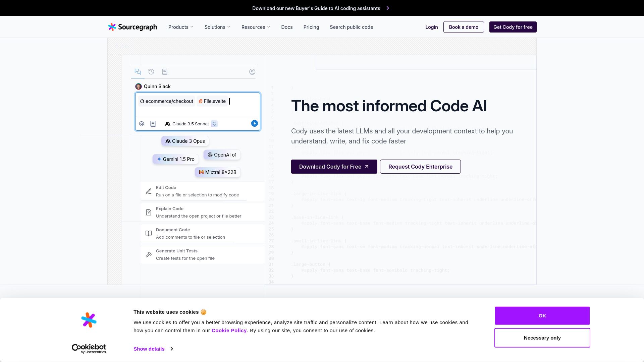Image resolution: width=644 pixels, height=362 pixels.
Task: Expand Show details for cookies
Action: 153,349
